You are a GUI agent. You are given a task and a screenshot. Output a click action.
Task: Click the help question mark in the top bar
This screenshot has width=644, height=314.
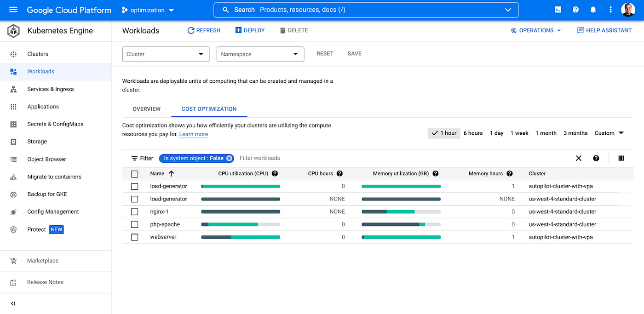pyautogui.click(x=575, y=10)
